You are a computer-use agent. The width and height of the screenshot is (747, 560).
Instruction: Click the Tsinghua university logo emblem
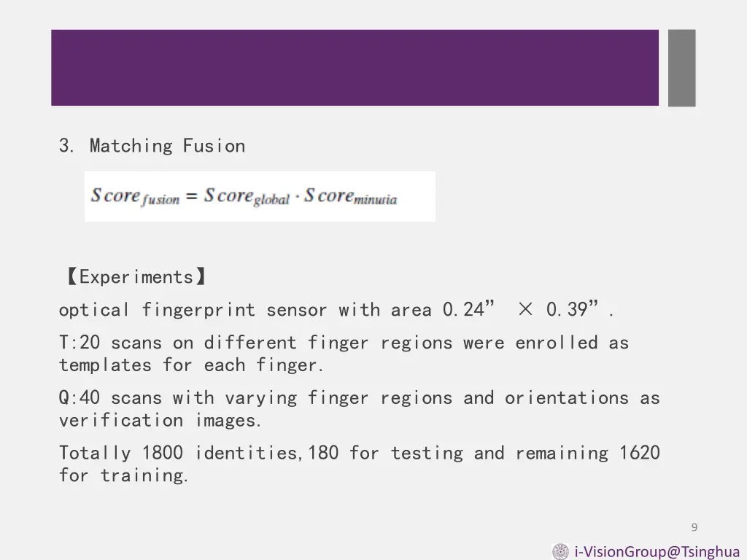560,551
